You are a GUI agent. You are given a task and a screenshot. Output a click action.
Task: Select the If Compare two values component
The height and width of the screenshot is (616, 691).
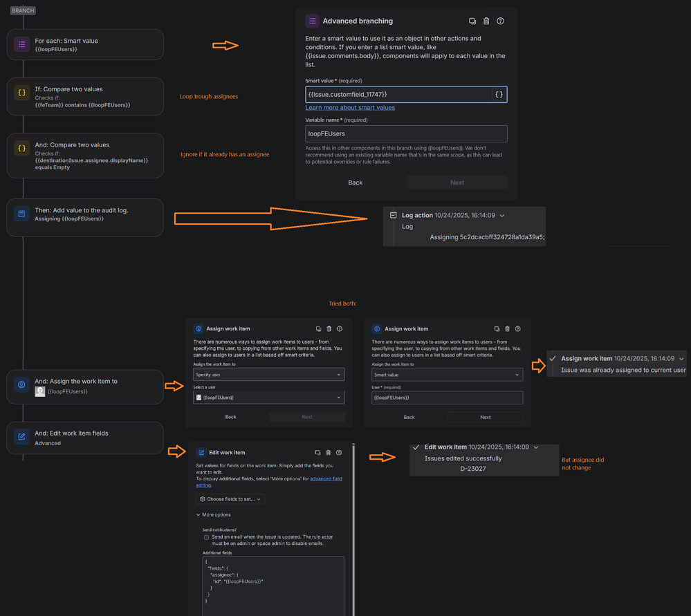(85, 97)
